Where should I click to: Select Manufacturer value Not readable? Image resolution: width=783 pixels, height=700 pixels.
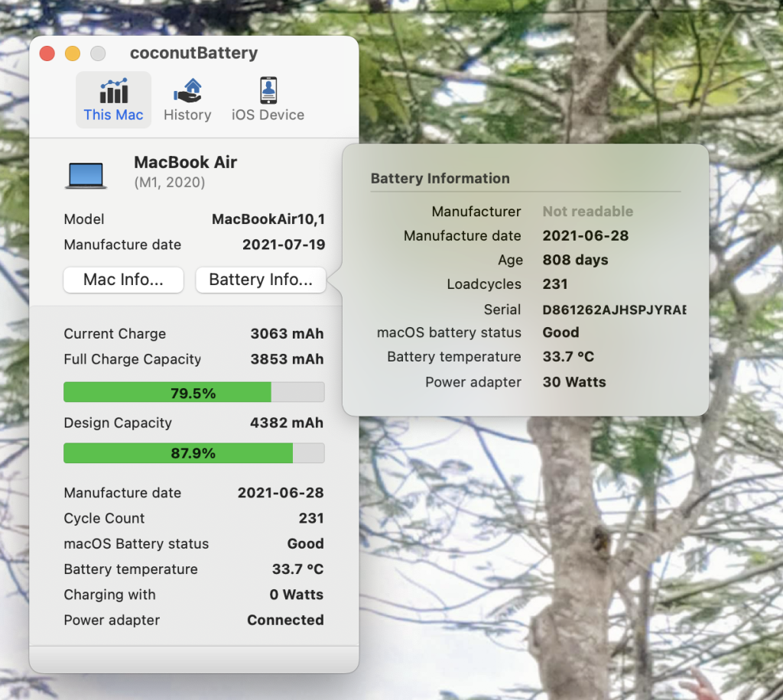coord(588,212)
